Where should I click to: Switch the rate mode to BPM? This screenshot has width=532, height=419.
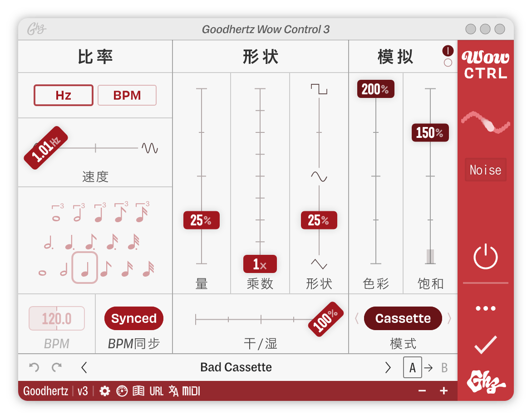pos(127,95)
